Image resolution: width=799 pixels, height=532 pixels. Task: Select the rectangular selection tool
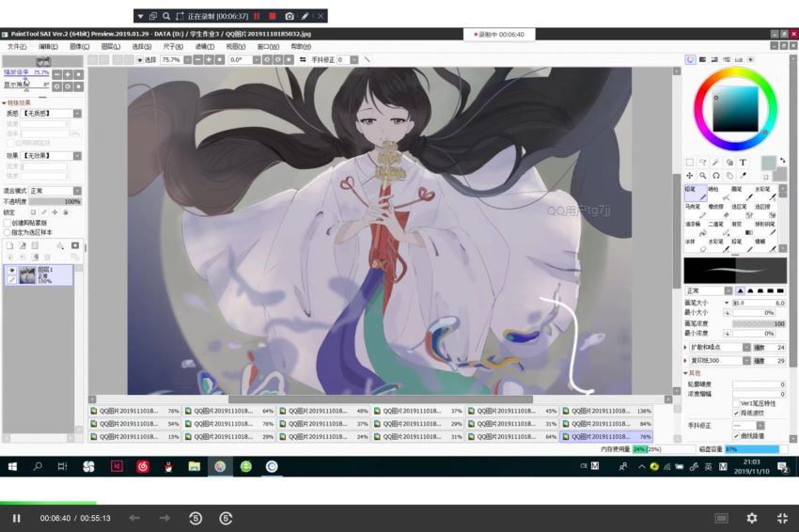point(689,163)
